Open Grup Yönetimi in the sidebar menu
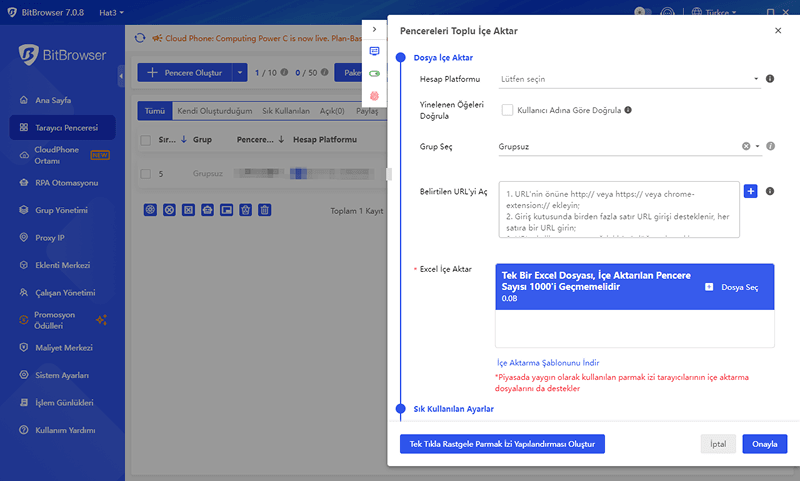The width and height of the screenshot is (800, 481). pos(62,210)
